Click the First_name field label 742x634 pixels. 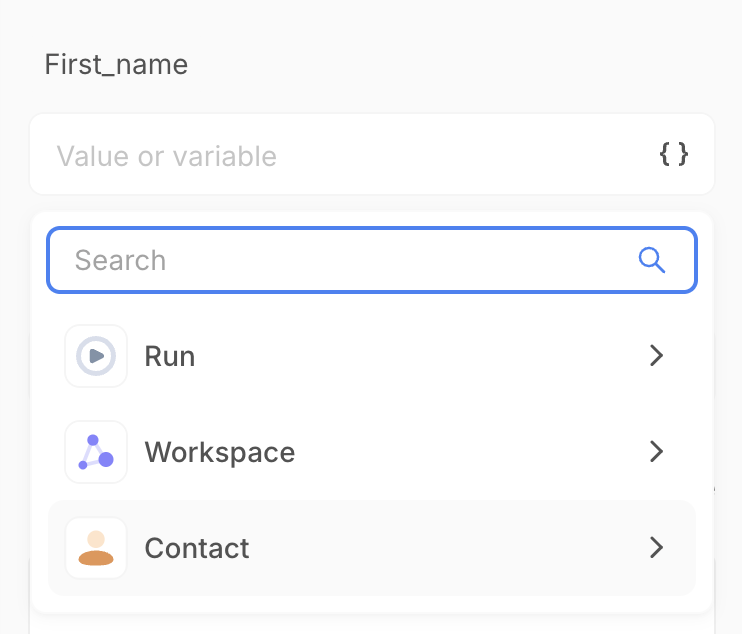tap(116, 65)
